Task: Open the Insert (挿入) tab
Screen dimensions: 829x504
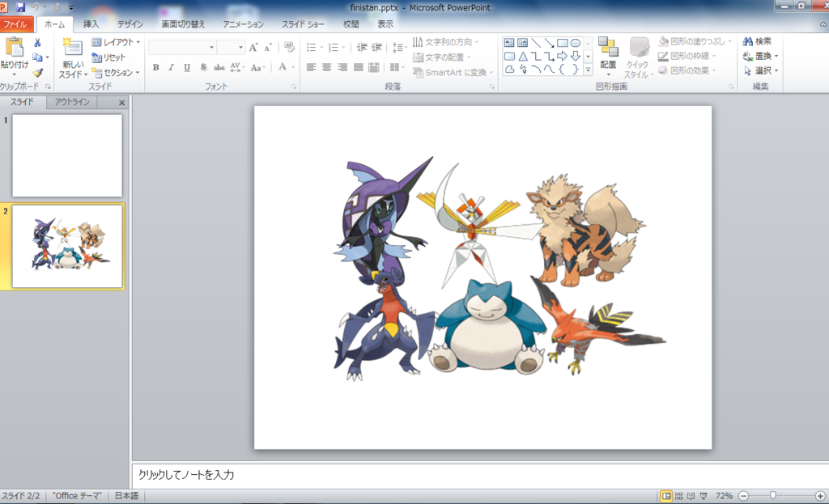Action: (x=91, y=24)
